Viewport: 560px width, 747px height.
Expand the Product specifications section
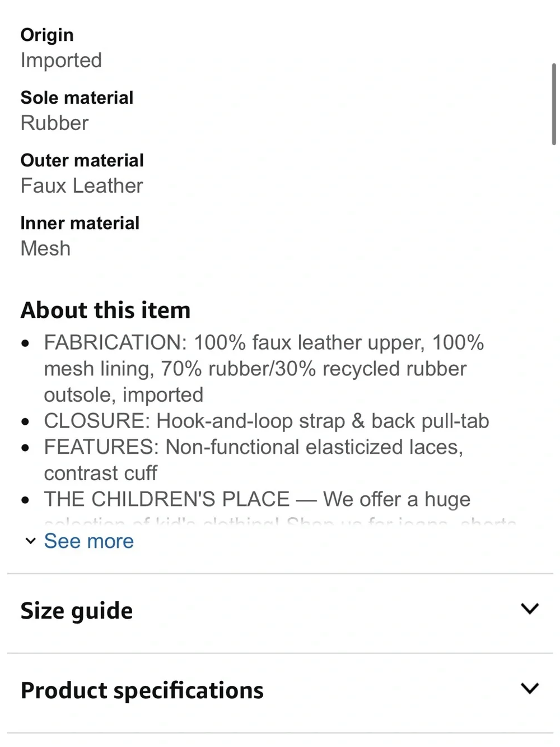coord(280,691)
